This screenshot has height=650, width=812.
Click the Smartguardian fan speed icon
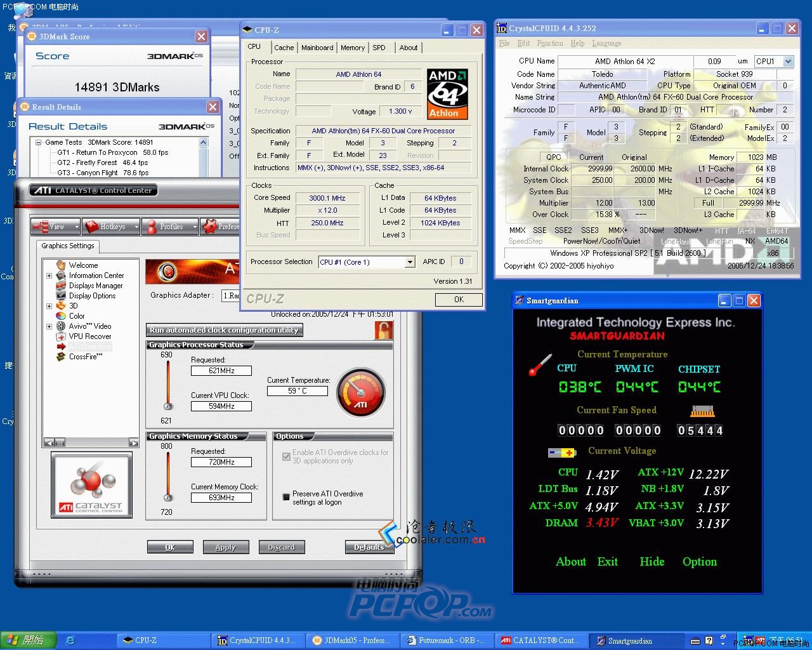tap(702, 411)
